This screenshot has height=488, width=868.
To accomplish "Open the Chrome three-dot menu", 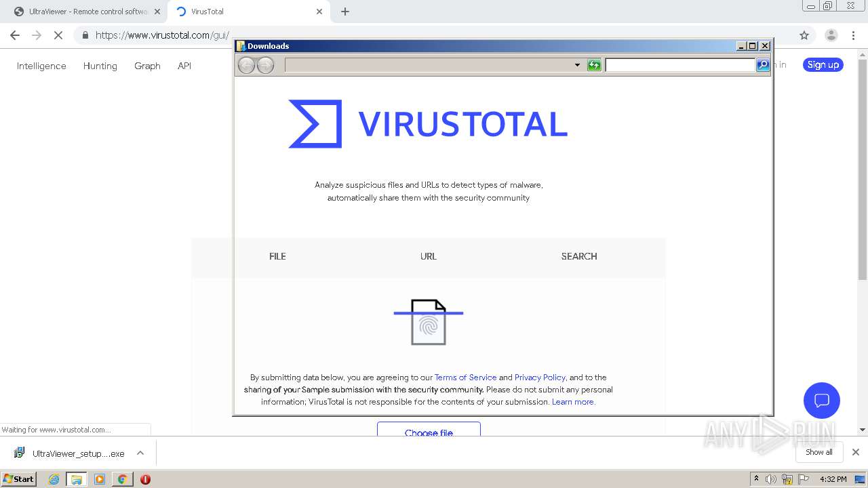I will point(854,35).
